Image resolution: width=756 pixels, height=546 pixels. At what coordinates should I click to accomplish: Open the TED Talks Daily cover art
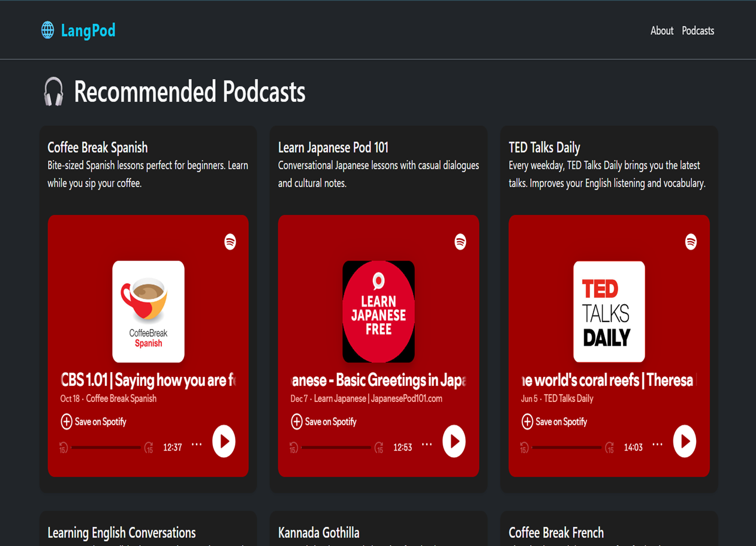click(609, 311)
